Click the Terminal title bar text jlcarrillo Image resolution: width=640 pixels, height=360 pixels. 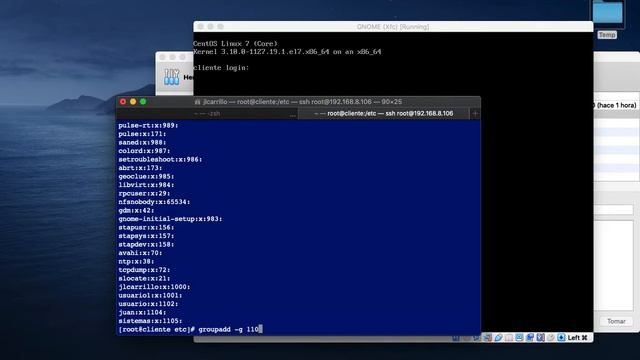coord(215,102)
